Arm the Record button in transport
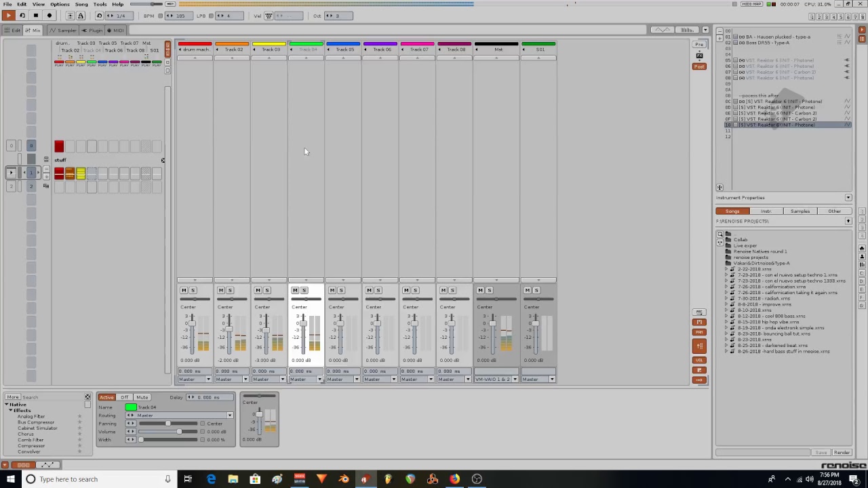 click(x=49, y=15)
